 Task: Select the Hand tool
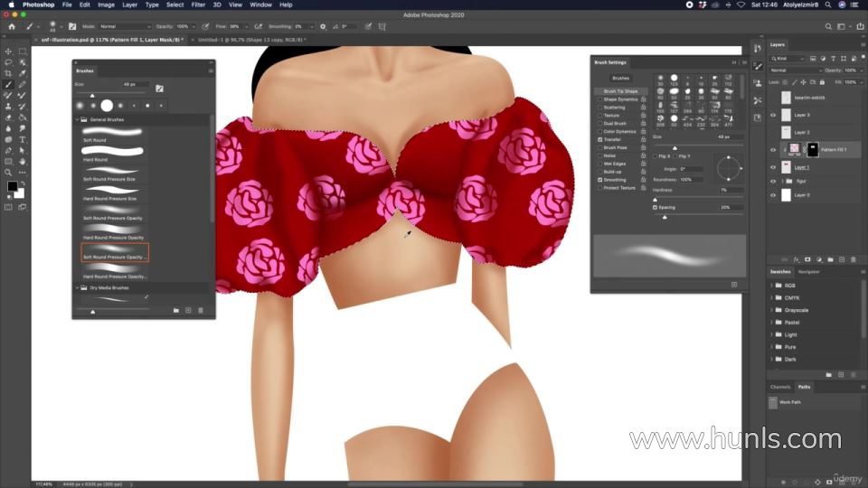(x=23, y=162)
